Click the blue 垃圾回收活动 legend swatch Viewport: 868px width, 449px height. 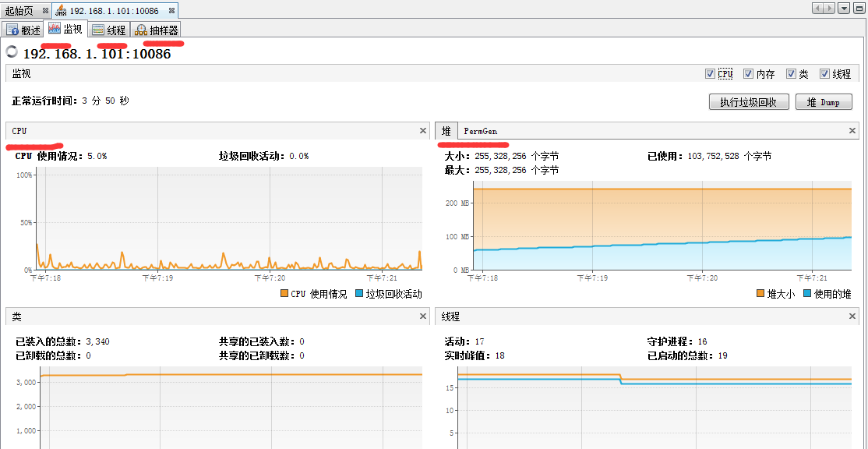[x=359, y=293]
